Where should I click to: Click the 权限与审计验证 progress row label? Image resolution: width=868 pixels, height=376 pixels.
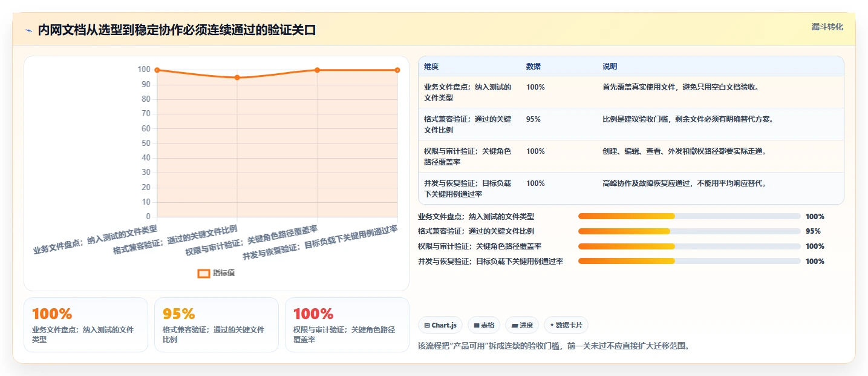(480, 246)
